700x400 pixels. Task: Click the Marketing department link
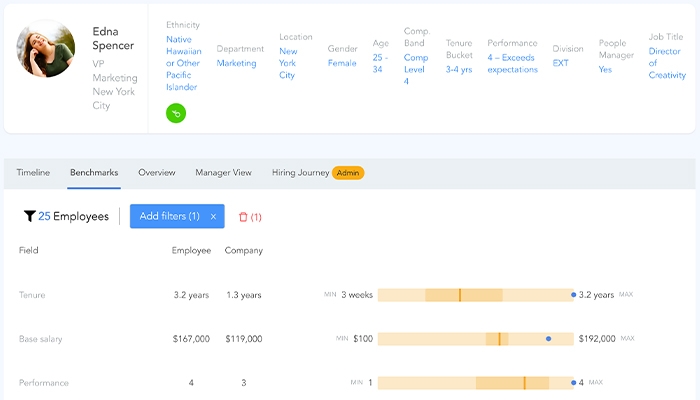(x=236, y=63)
